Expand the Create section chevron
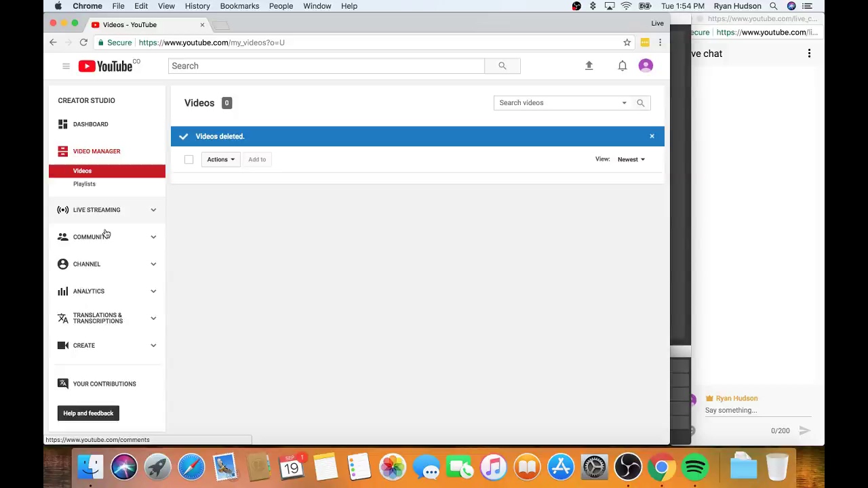This screenshot has width=868, height=488. pos(153,345)
